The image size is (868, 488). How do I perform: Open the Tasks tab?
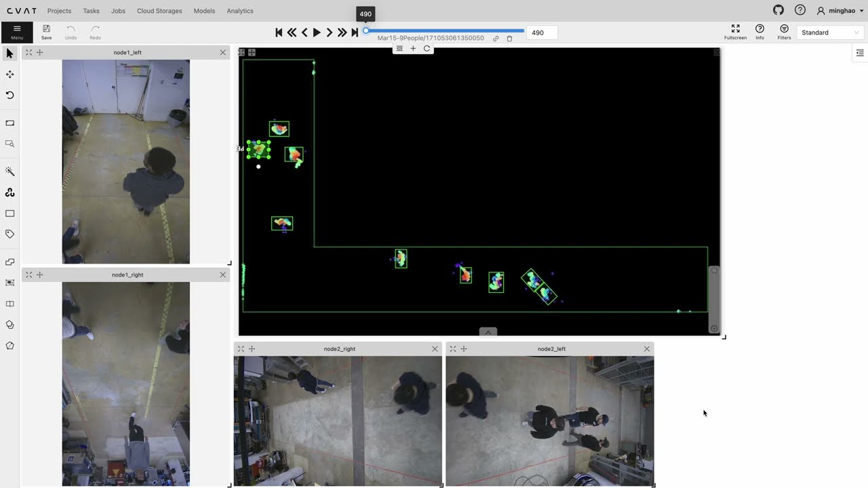click(x=91, y=11)
